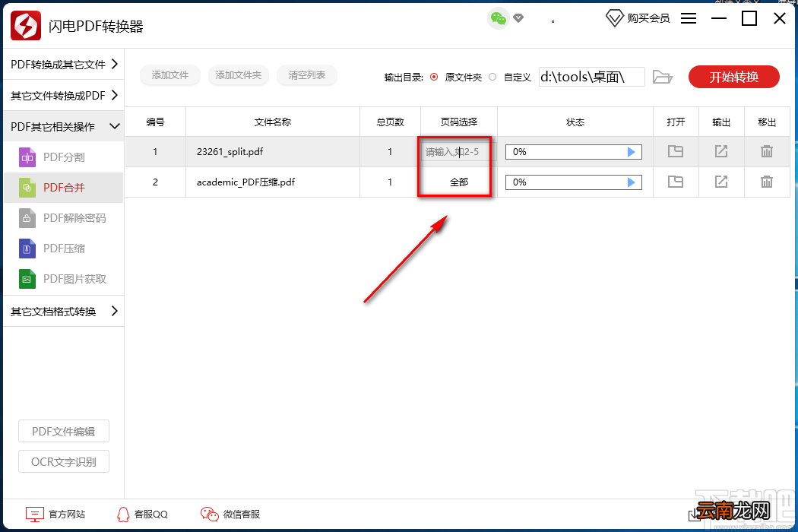Click progress bar of 23261_split.pdf
Screen dimensions: 798x532
click(574, 152)
